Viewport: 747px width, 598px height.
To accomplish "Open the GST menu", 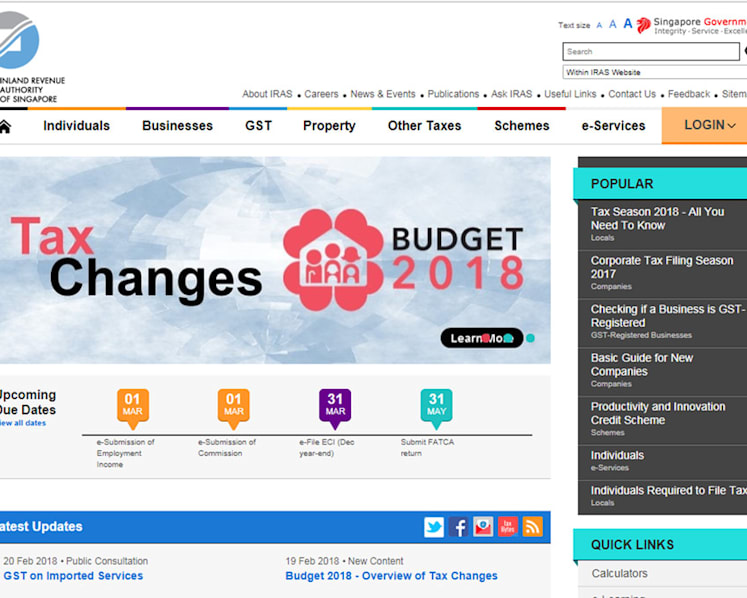I will click(258, 126).
